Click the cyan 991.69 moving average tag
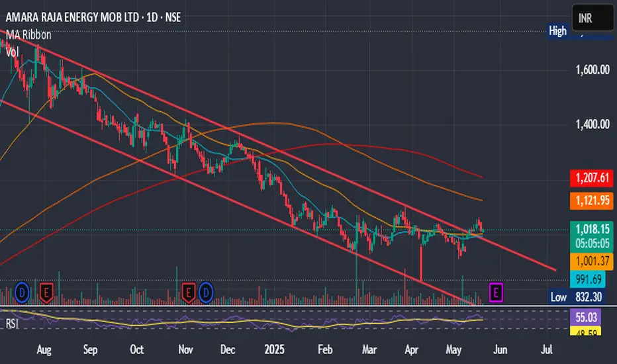The width and height of the screenshot is (617, 364). click(x=588, y=279)
